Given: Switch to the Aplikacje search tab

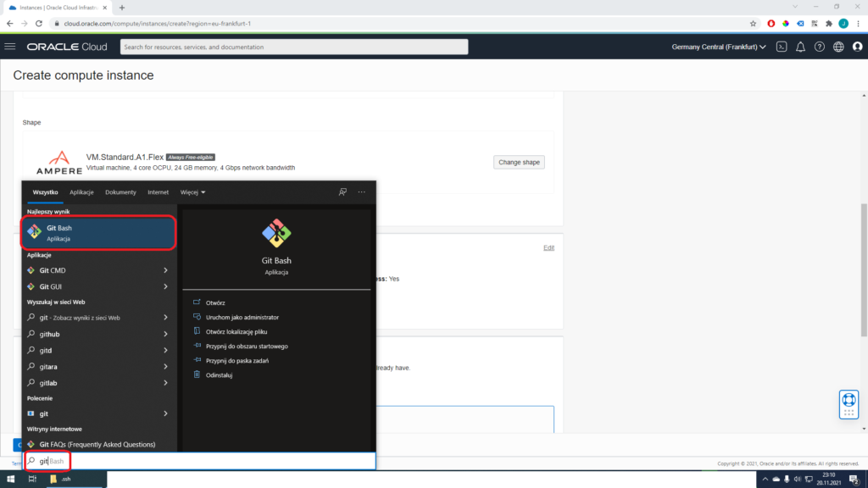Looking at the screenshot, I should [81, 192].
